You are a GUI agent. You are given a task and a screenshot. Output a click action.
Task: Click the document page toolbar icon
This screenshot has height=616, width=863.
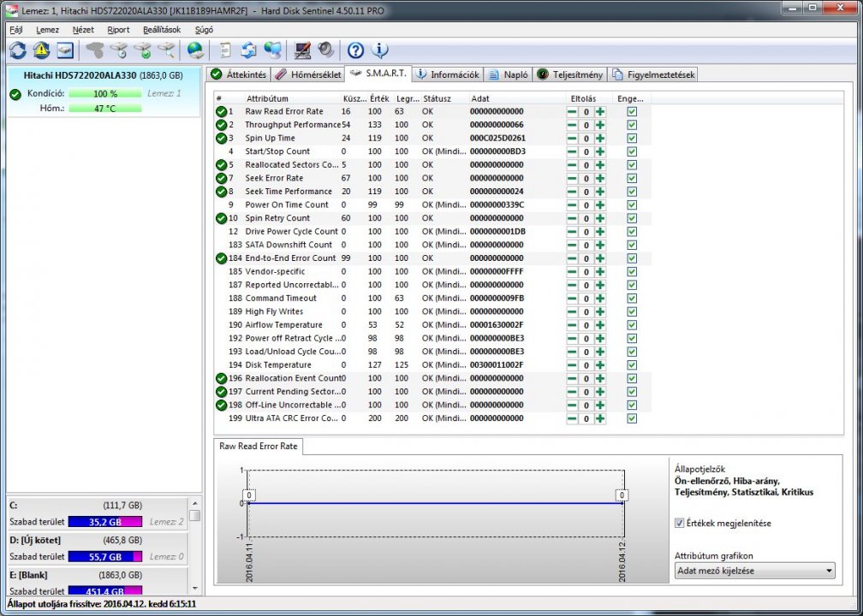click(224, 50)
